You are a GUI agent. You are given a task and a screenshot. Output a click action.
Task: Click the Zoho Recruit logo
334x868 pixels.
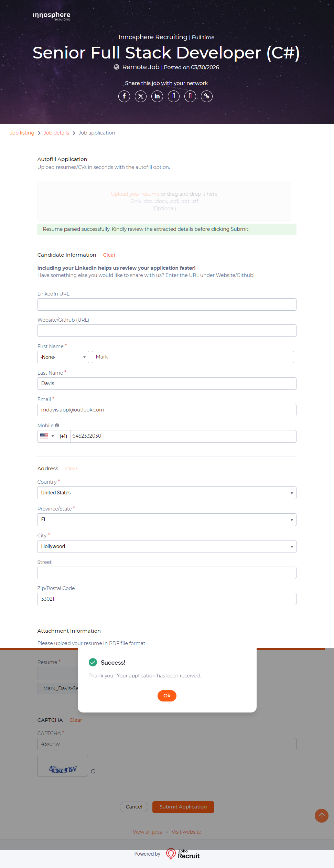pyautogui.click(x=183, y=854)
